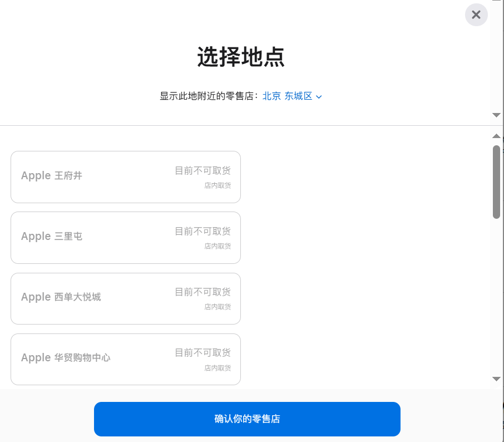
Task: Close the store selection dialog
Action: coord(476,15)
